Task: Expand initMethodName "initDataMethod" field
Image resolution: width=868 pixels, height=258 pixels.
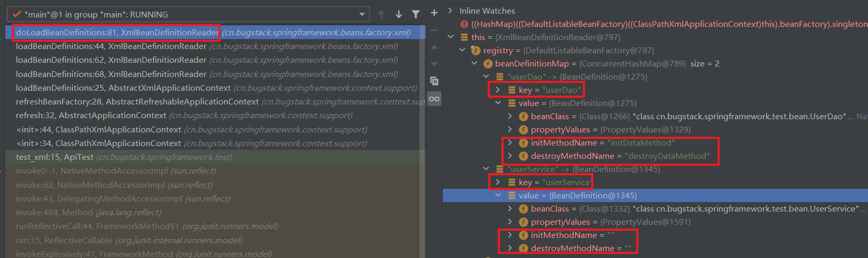Action: click(x=510, y=142)
